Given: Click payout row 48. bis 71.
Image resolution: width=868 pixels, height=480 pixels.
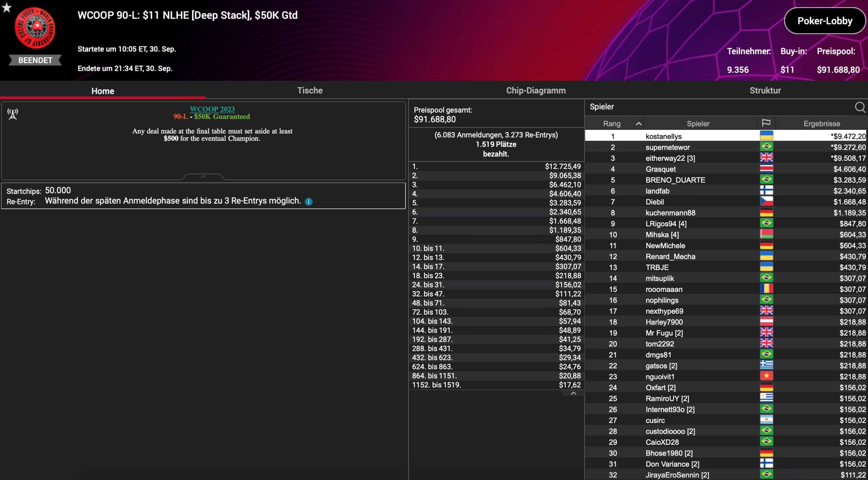Looking at the screenshot, I should pos(496,303).
